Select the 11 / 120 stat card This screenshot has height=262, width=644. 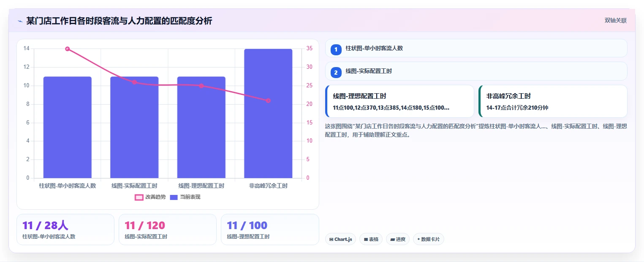tap(168, 230)
